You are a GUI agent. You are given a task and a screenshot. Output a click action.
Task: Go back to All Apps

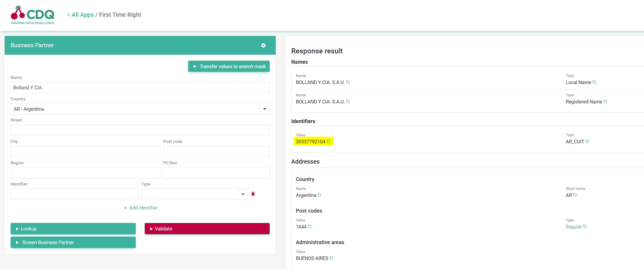coord(81,15)
